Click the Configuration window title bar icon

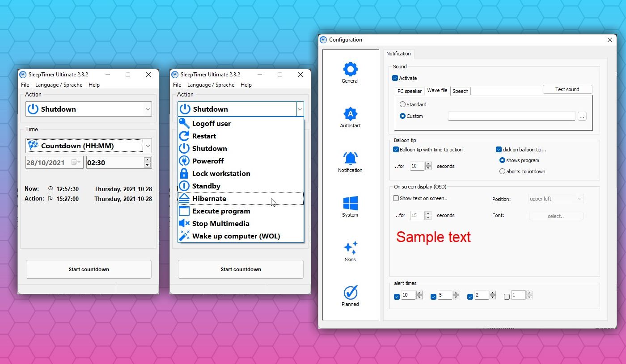click(324, 40)
